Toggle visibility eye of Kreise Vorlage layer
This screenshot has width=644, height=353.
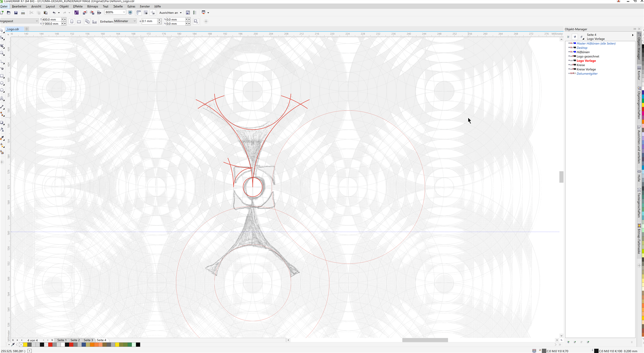click(569, 69)
